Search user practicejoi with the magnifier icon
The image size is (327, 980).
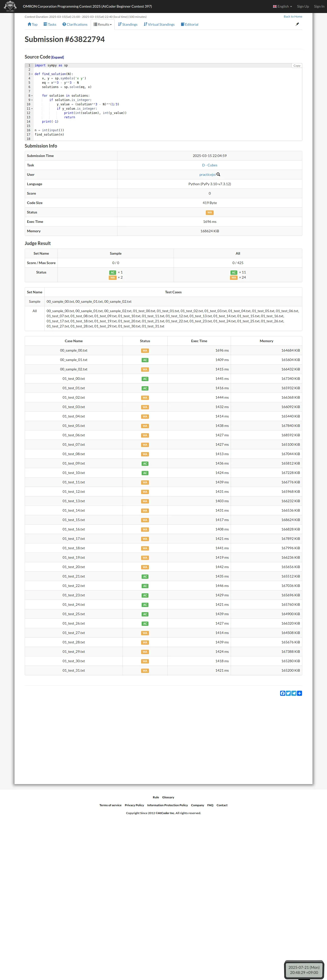218,175
